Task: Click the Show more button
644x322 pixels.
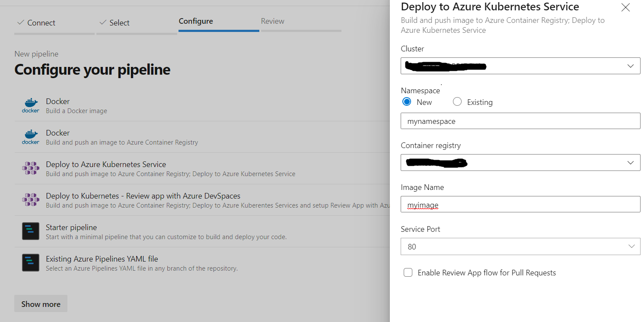Action: tap(41, 304)
